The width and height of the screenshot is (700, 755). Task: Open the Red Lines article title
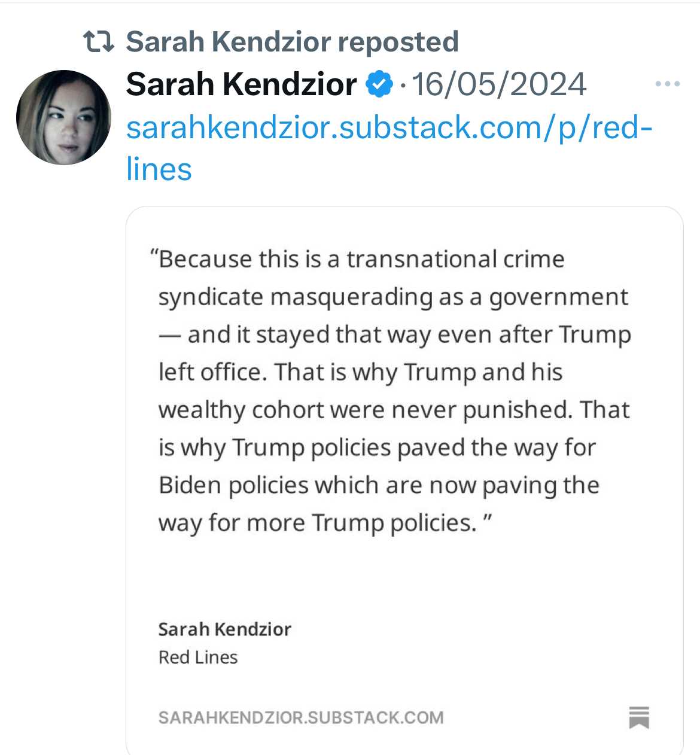pos(198,657)
